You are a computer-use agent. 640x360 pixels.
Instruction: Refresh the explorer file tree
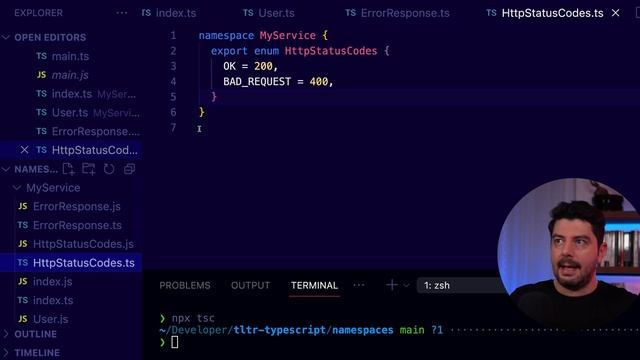click(109, 169)
